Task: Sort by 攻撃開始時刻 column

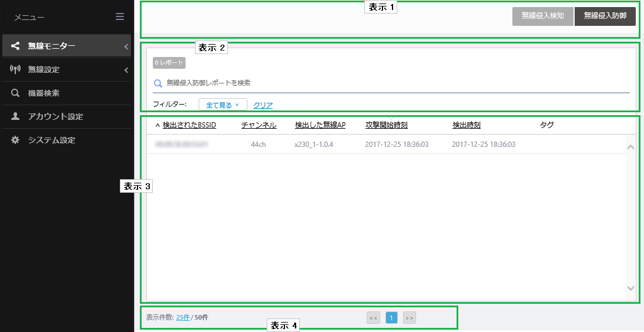Action: pos(387,125)
